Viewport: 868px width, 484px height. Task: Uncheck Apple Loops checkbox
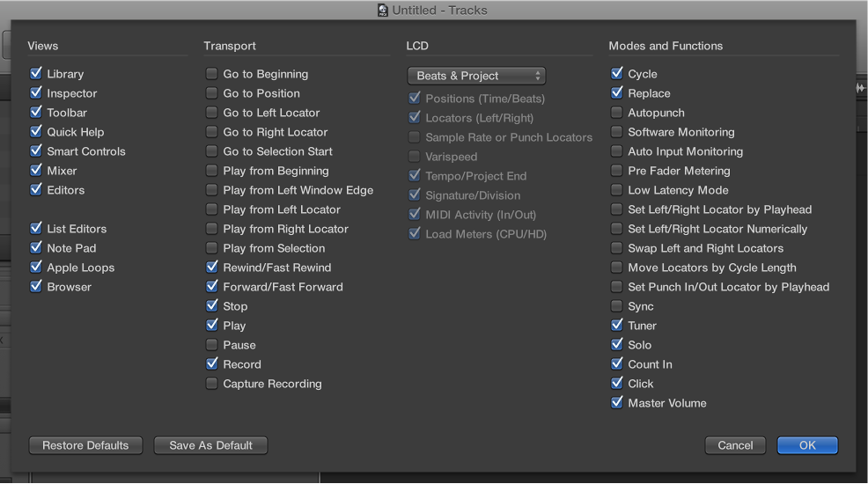tap(36, 268)
